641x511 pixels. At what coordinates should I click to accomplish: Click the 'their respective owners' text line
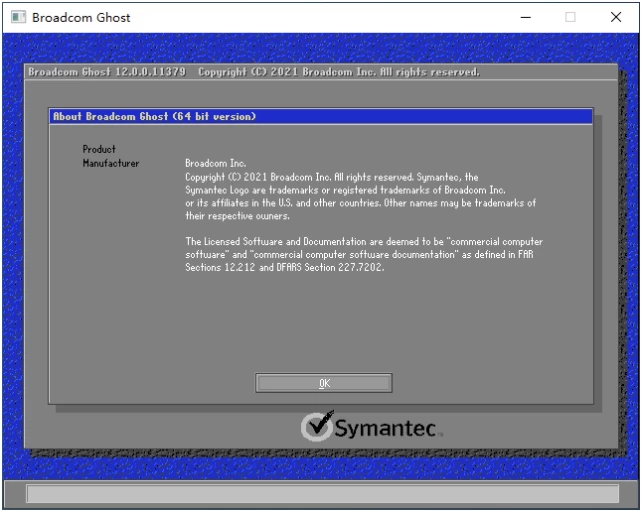pos(237,215)
